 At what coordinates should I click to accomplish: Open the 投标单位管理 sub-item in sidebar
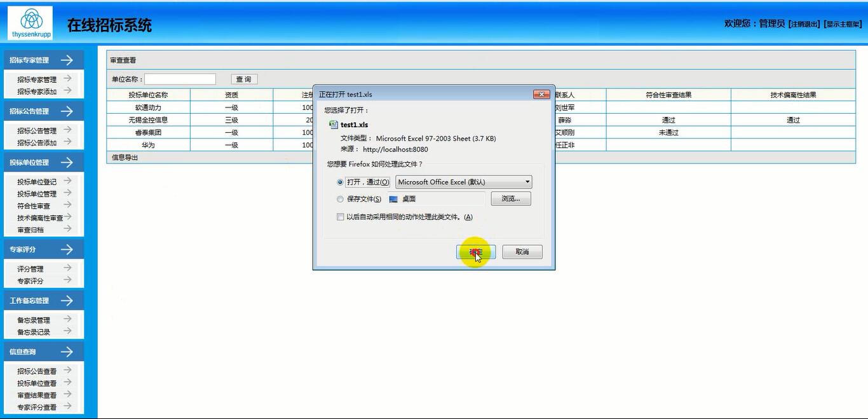click(x=37, y=194)
